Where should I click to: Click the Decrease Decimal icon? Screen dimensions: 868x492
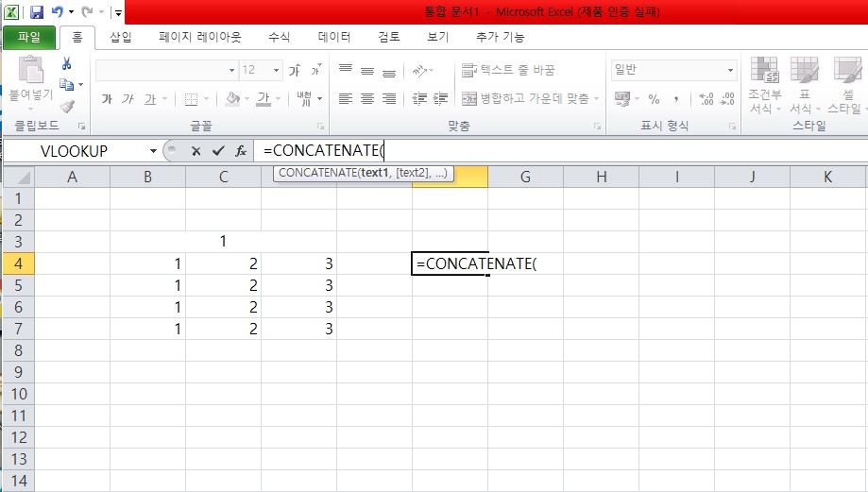pos(727,99)
